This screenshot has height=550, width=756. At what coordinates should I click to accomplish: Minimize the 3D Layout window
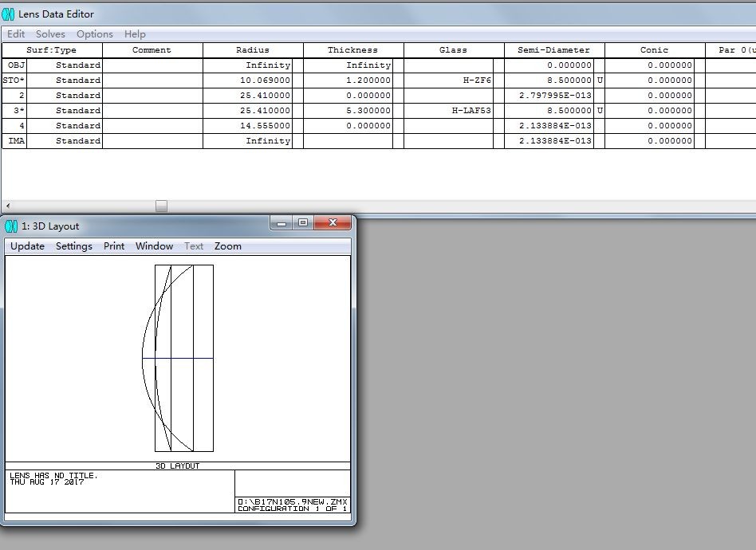click(x=282, y=222)
